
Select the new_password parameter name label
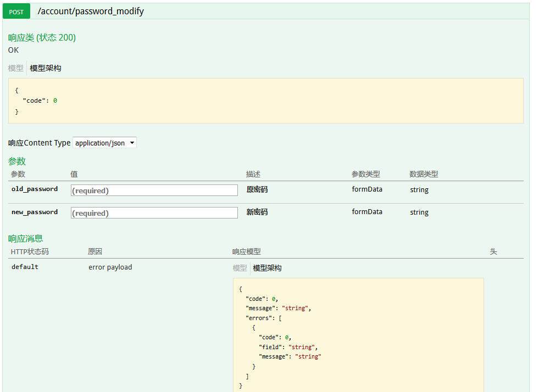click(35, 212)
